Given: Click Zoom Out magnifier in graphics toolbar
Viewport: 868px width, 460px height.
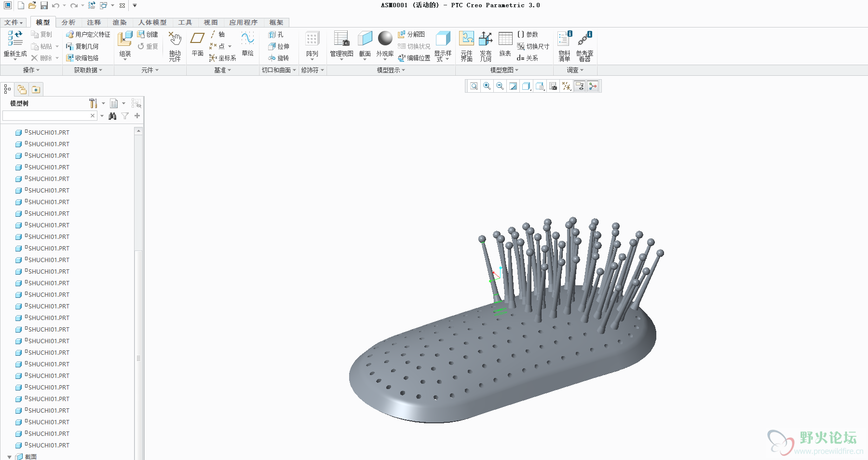Looking at the screenshot, I should point(500,86).
